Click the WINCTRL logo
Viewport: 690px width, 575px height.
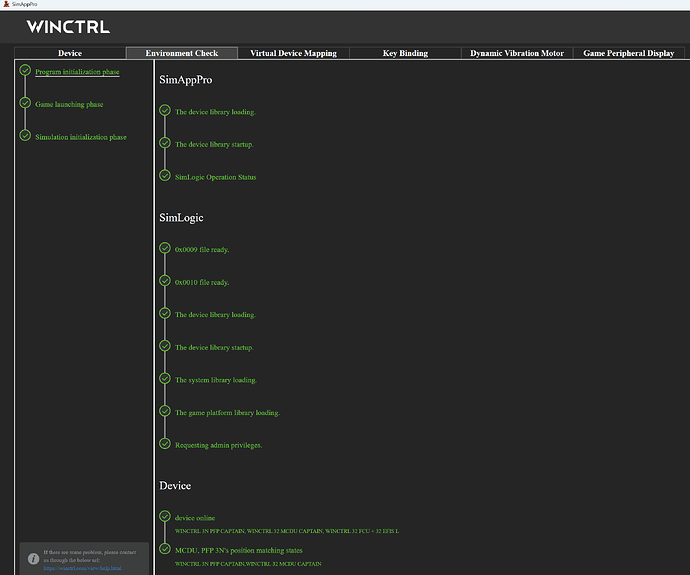(68, 27)
